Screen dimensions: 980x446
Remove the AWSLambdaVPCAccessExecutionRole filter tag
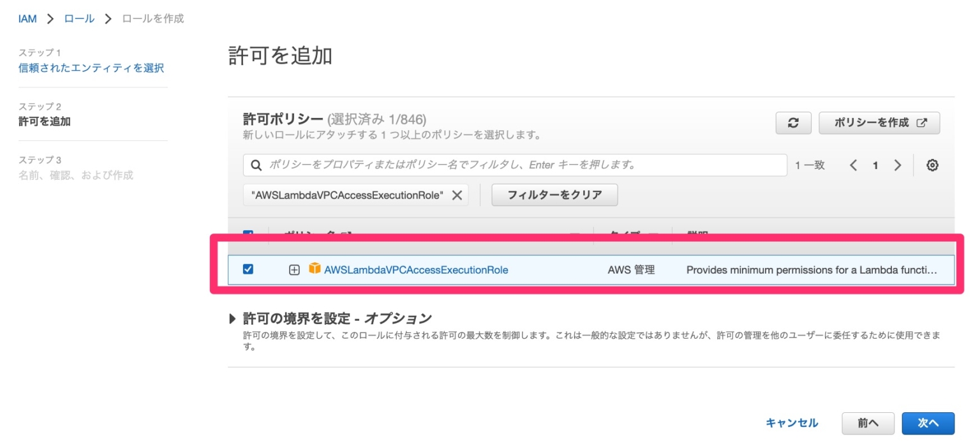coord(457,196)
